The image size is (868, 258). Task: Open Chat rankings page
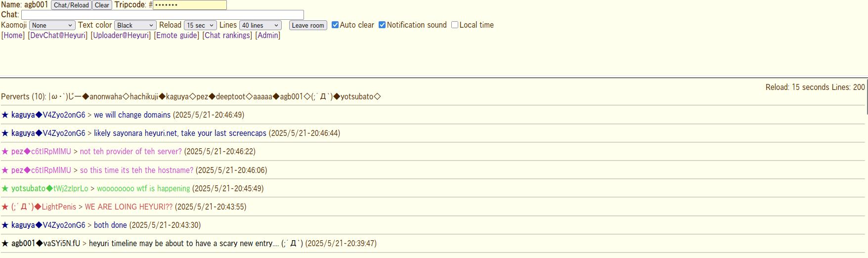click(227, 35)
